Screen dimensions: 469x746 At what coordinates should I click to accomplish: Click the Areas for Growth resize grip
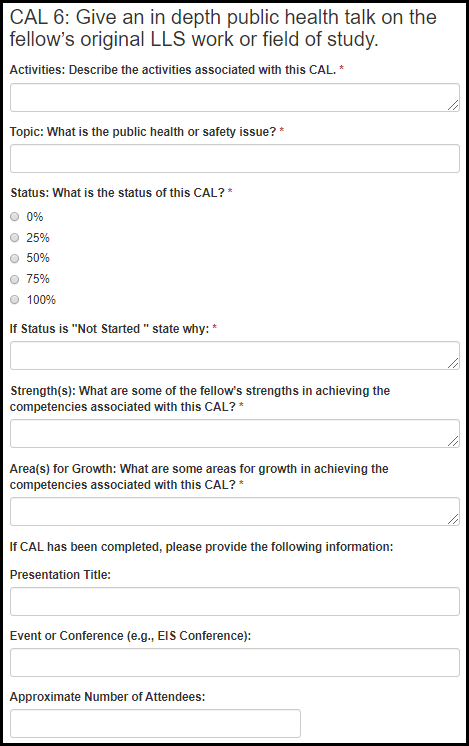[453, 520]
